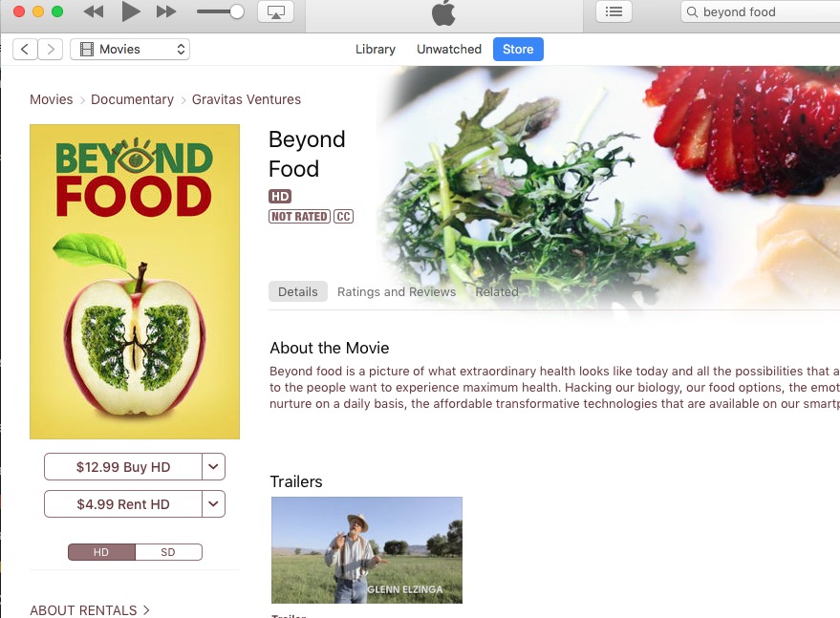Switch to the Library tab
Viewport: 840px width, 618px height.
[375, 50]
